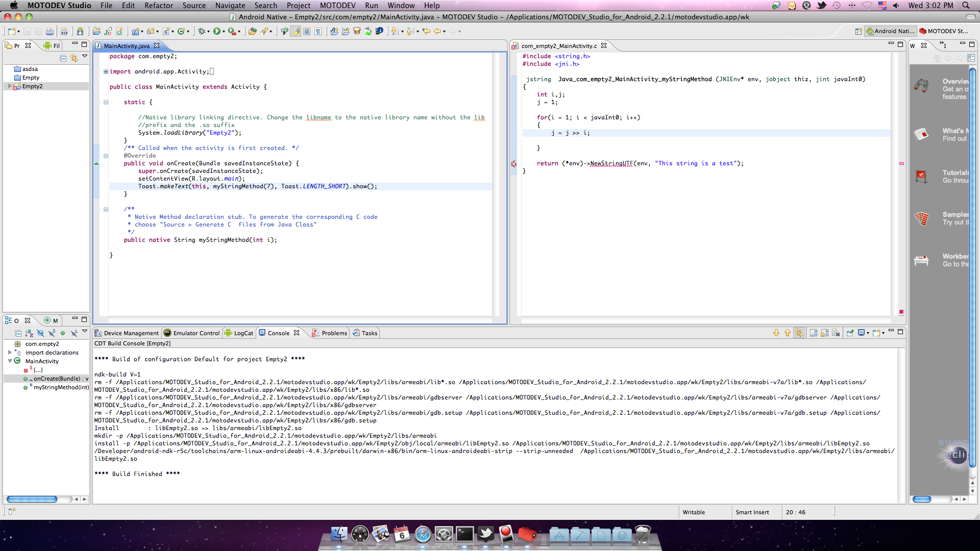This screenshot has width=980, height=551.
Task: Click Collapse All in the Outline panel
Action: (18, 333)
